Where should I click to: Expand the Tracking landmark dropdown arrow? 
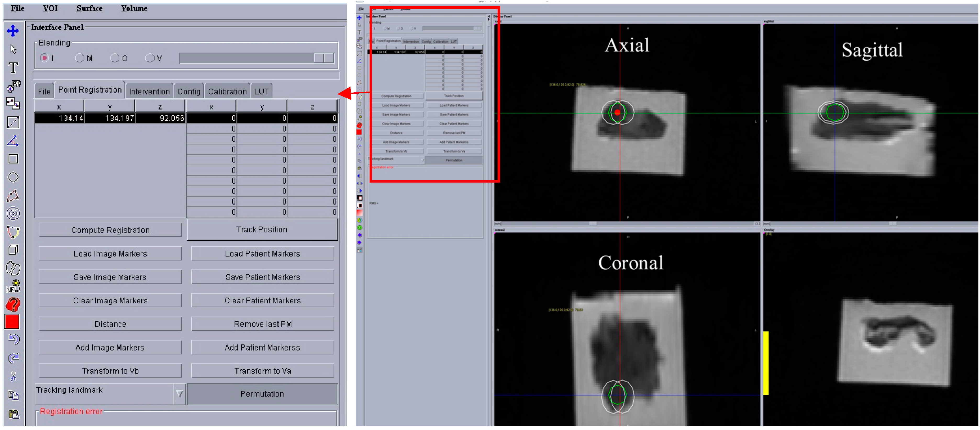179,394
